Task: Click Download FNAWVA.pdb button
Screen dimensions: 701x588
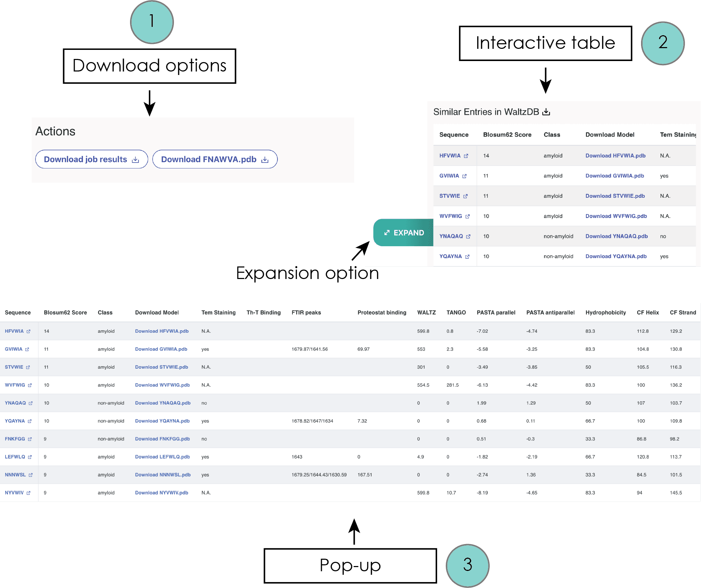Action: [215, 159]
